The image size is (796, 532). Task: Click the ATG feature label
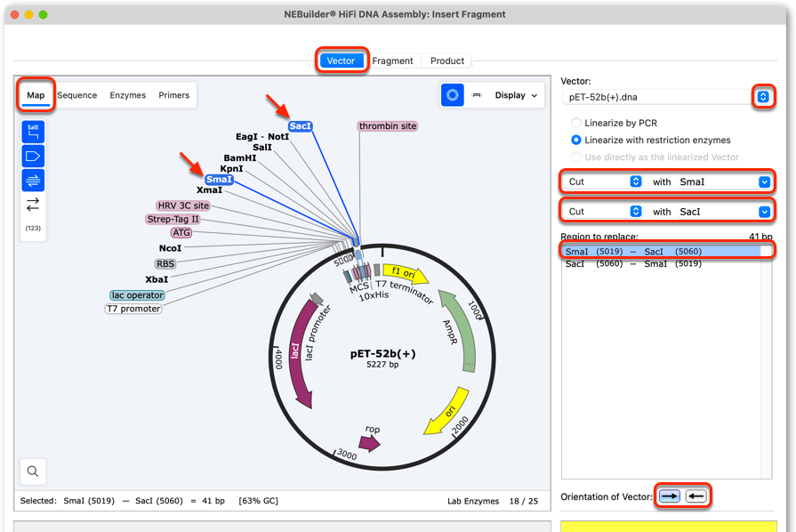181,232
